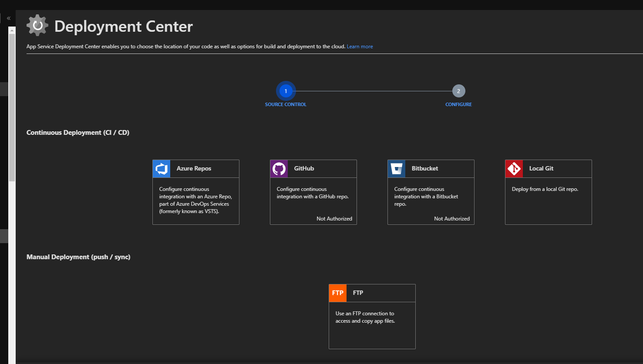Click Not Authorized under GitHub
This screenshot has width=643, height=364.
click(334, 219)
